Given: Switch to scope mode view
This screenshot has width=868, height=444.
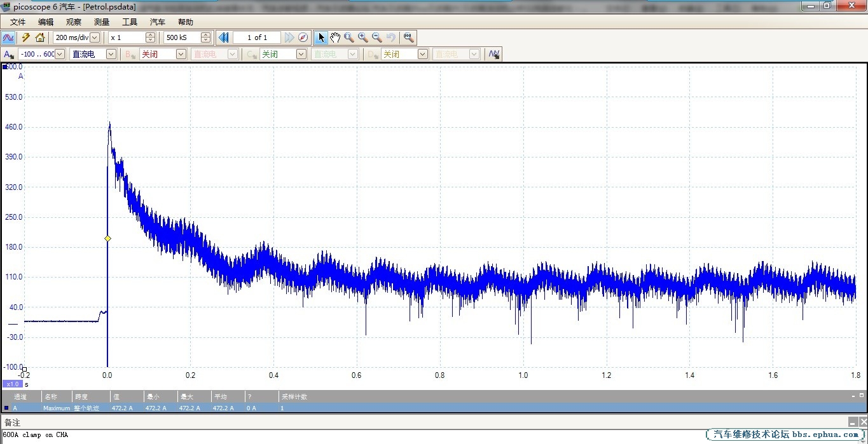Looking at the screenshot, I should tap(8, 37).
